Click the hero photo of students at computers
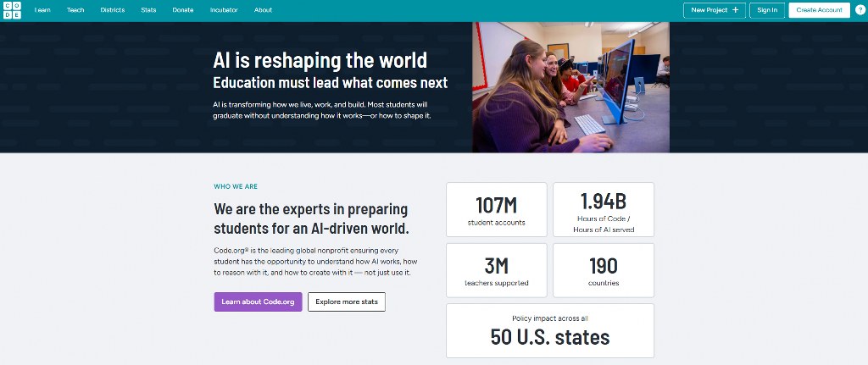 570,87
